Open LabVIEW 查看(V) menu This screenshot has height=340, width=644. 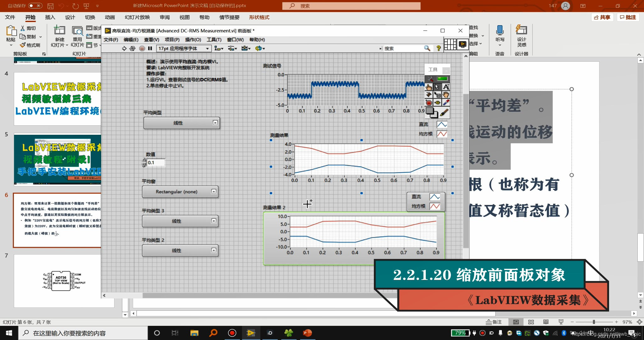pos(152,40)
